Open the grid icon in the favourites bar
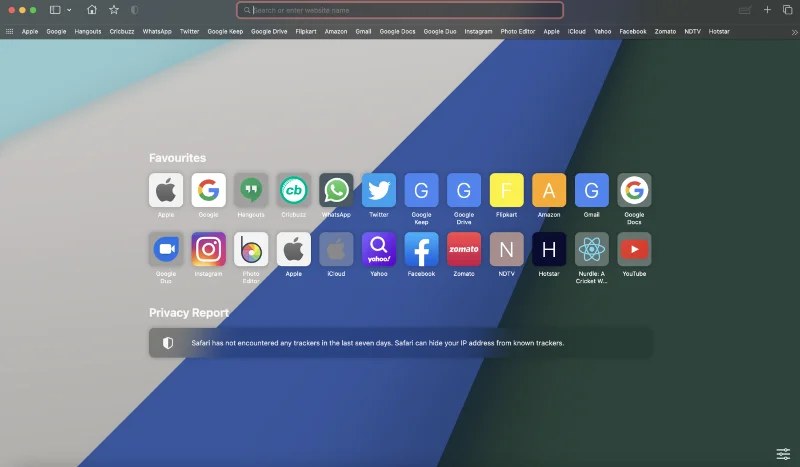This screenshot has width=800, height=467. (x=9, y=31)
